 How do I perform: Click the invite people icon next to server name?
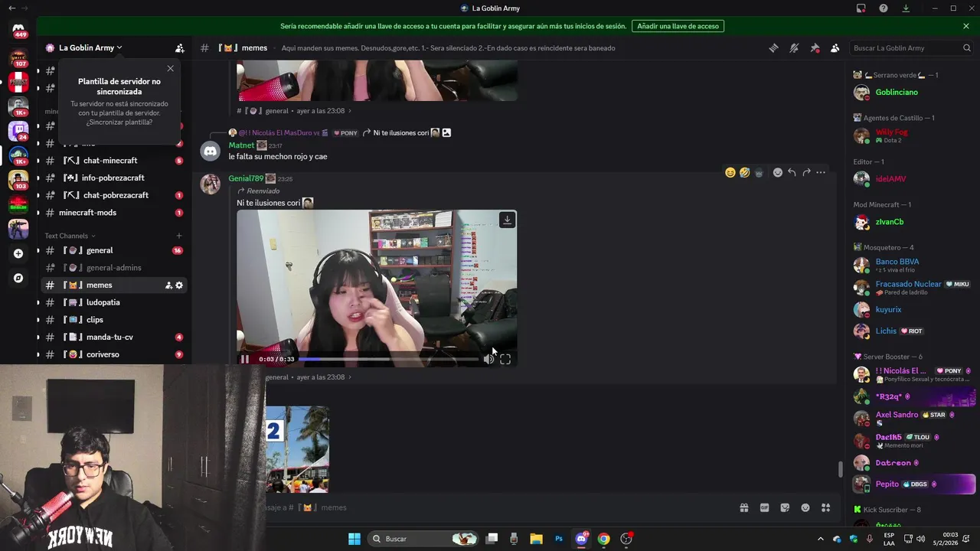(x=179, y=47)
